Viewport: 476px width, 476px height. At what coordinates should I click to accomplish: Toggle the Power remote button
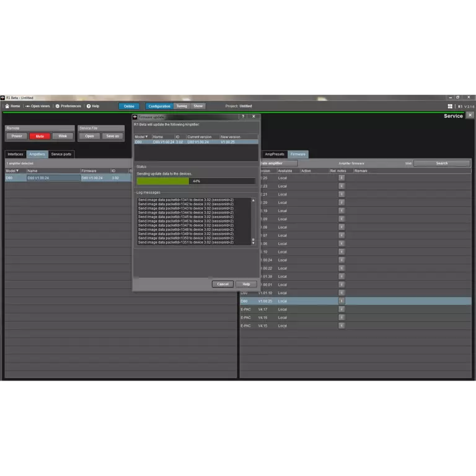pos(17,136)
